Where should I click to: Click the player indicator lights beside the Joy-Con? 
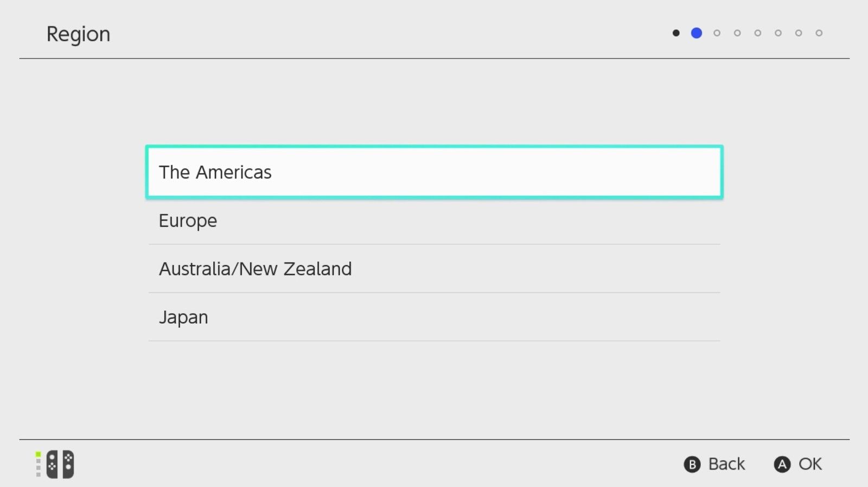pyautogui.click(x=38, y=464)
